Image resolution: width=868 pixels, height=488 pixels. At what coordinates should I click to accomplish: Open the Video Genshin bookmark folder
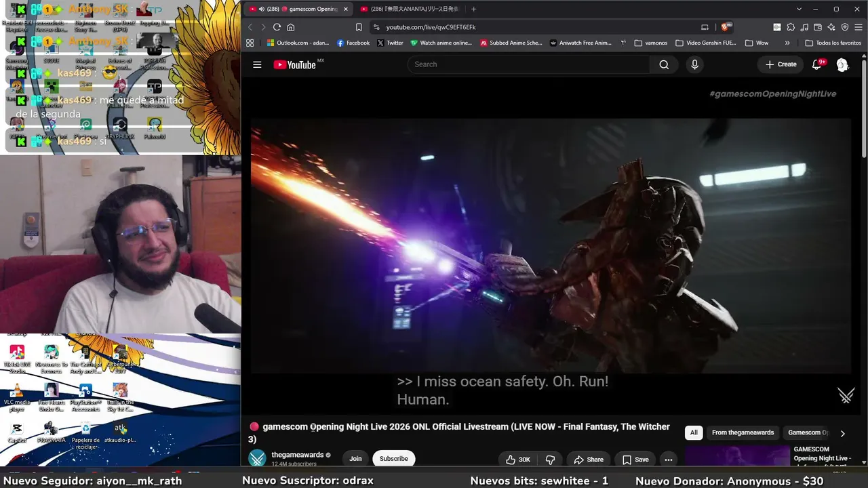pyautogui.click(x=705, y=43)
